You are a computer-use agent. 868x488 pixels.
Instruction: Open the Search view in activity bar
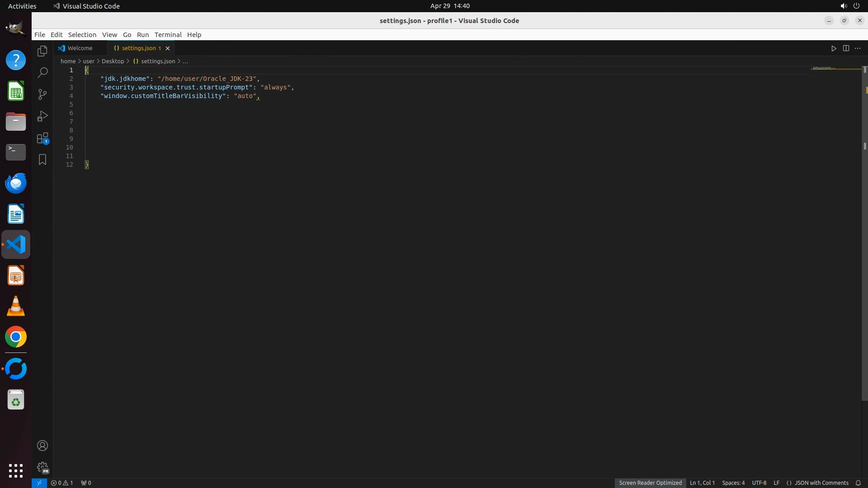(42, 73)
